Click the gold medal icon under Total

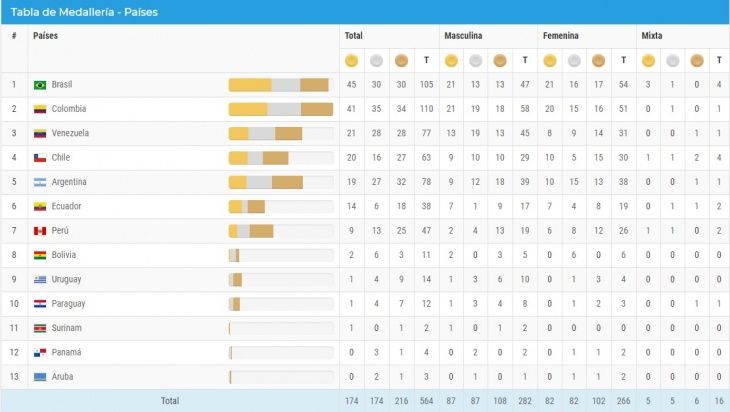(x=351, y=60)
